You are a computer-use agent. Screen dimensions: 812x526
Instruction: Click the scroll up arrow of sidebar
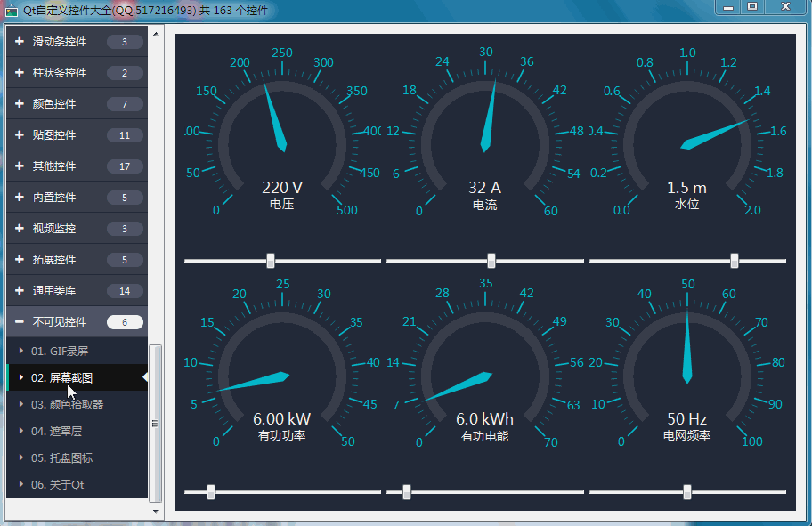click(x=156, y=35)
